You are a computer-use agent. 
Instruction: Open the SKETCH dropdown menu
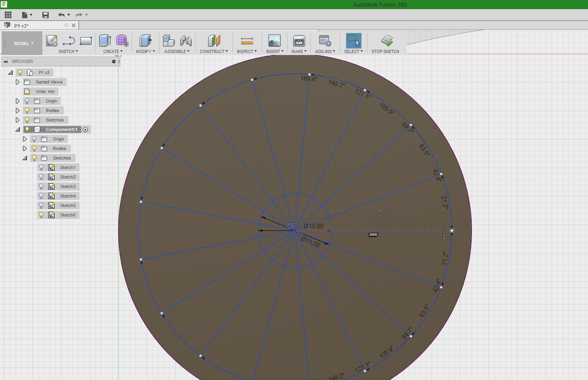[x=68, y=51]
